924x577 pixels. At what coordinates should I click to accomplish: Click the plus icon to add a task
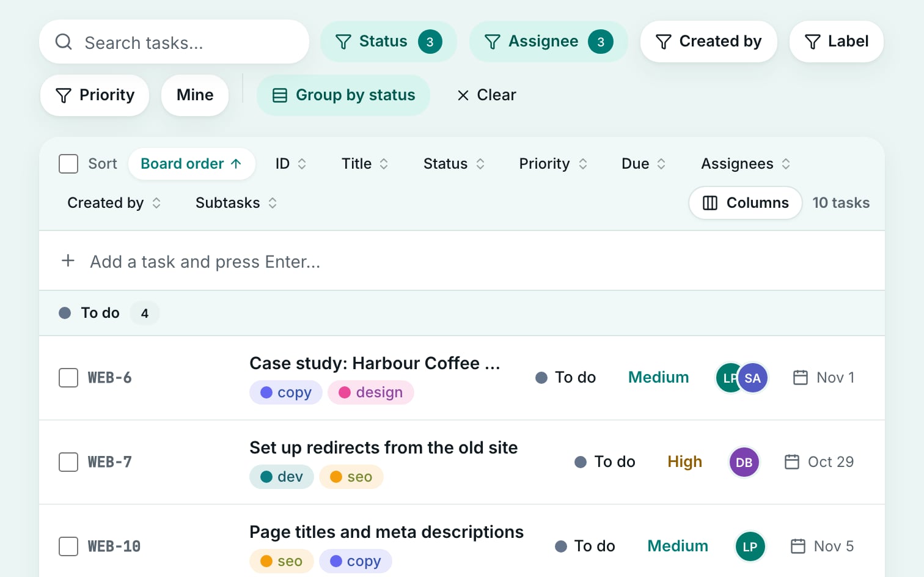68,261
